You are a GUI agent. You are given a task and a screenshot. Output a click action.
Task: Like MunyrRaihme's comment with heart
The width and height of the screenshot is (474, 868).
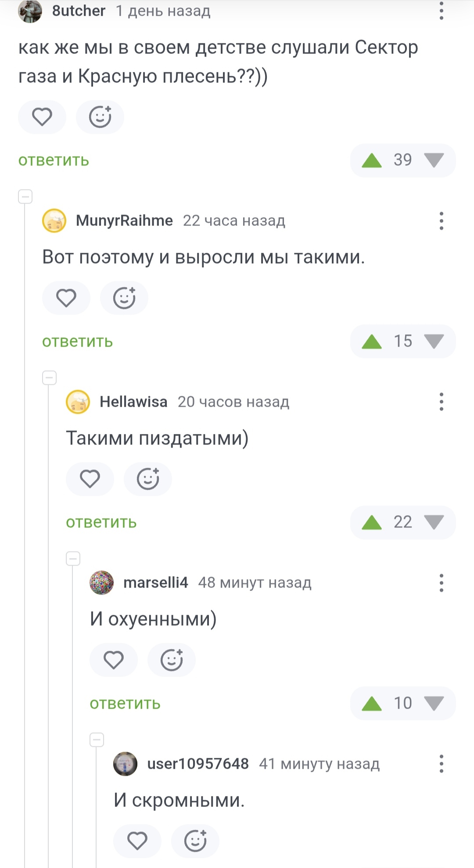click(x=66, y=298)
